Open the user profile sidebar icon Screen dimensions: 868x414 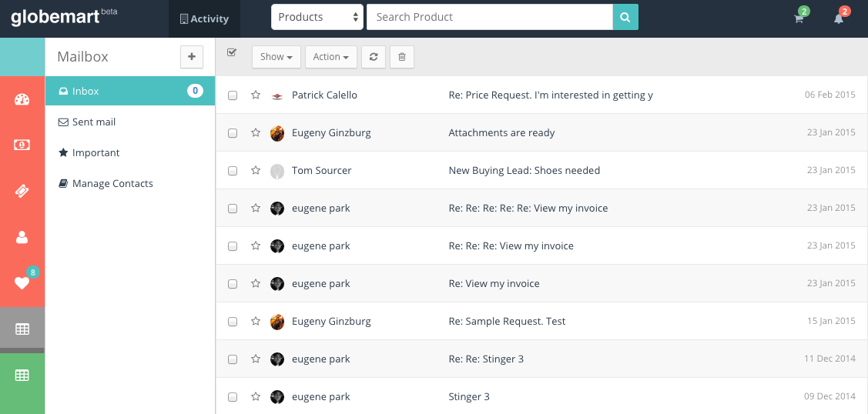22,237
